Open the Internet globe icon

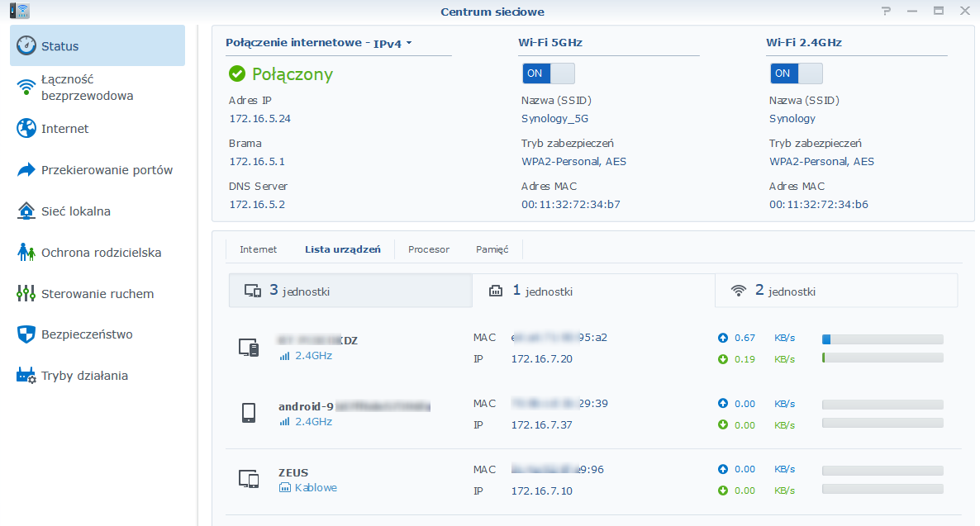click(26, 128)
